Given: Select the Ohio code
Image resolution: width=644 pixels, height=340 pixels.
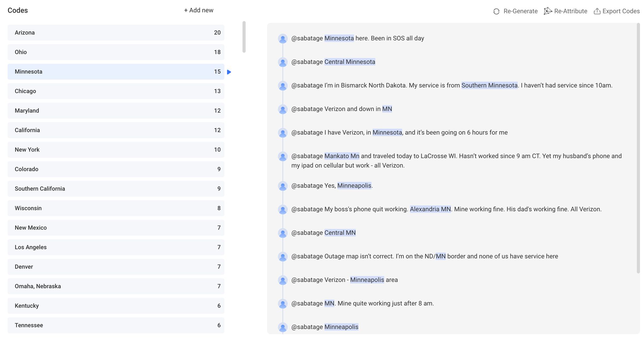Looking at the screenshot, I should click(x=116, y=52).
